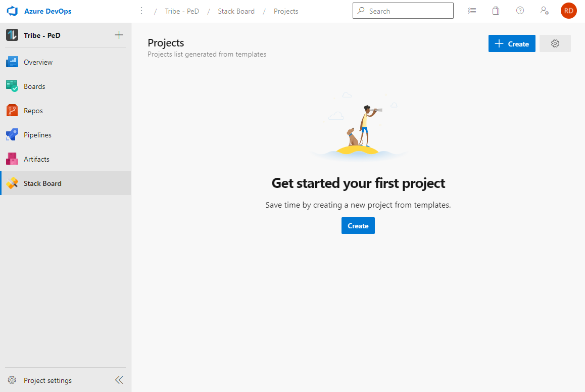Click the top-right Create button
585x392 pixels.
[x=512, y=43]
